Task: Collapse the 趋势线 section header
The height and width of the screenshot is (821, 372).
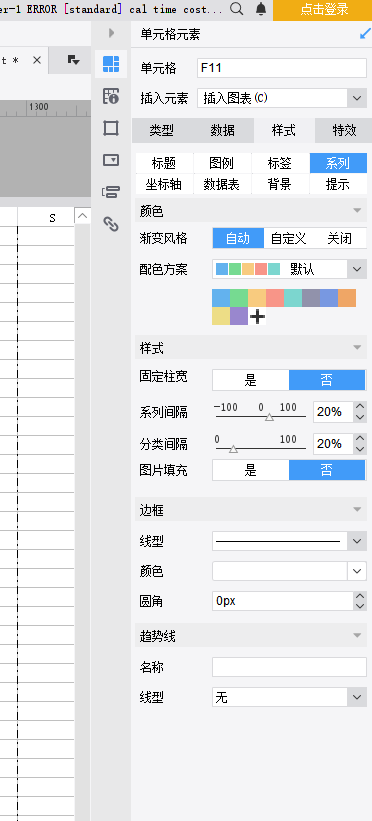Action: 251,636
